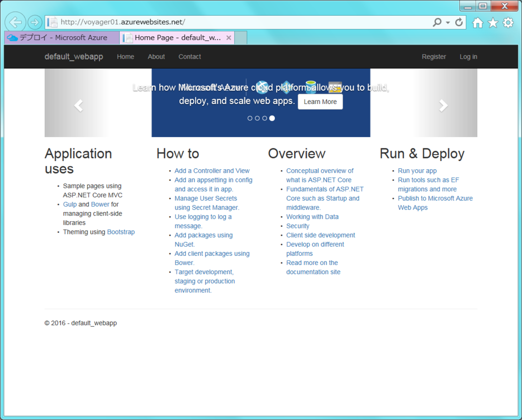Click the Learn More button
Viewport: 522px width, 420px height.
[x=320, y=102]
